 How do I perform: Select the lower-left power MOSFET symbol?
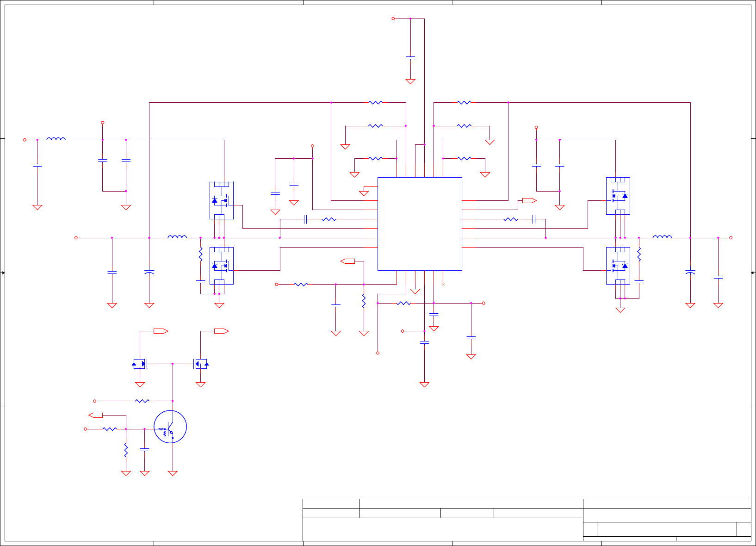[x=222, y=266]
